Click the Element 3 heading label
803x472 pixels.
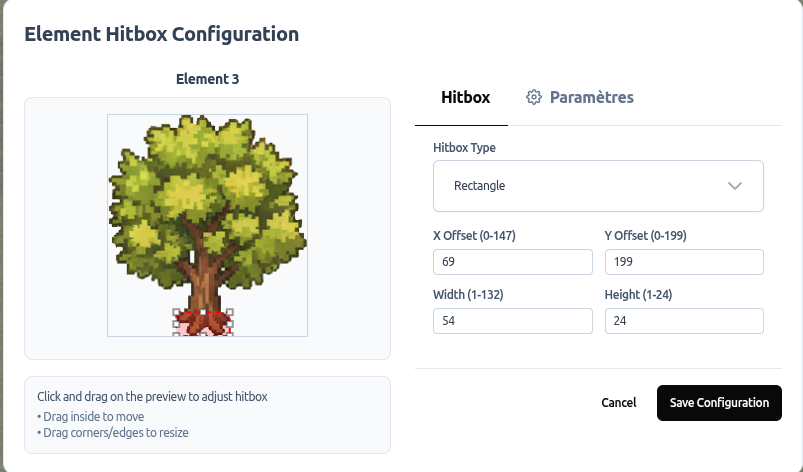coord(207,79)
